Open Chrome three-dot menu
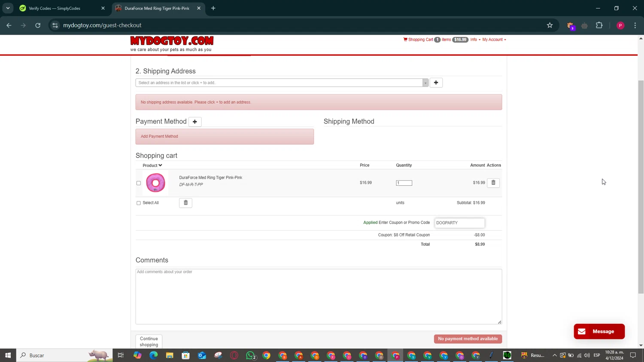This screenshot has height=362, width=644. 635,25
